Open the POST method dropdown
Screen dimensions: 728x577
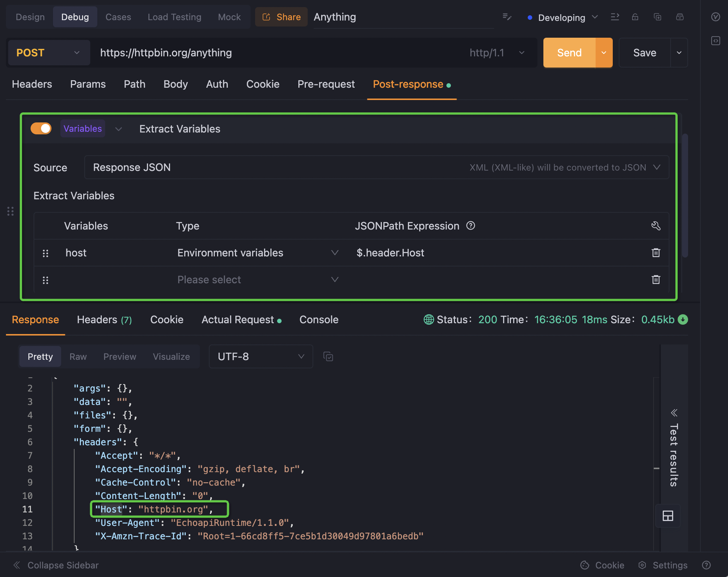(x=49, y=53)
